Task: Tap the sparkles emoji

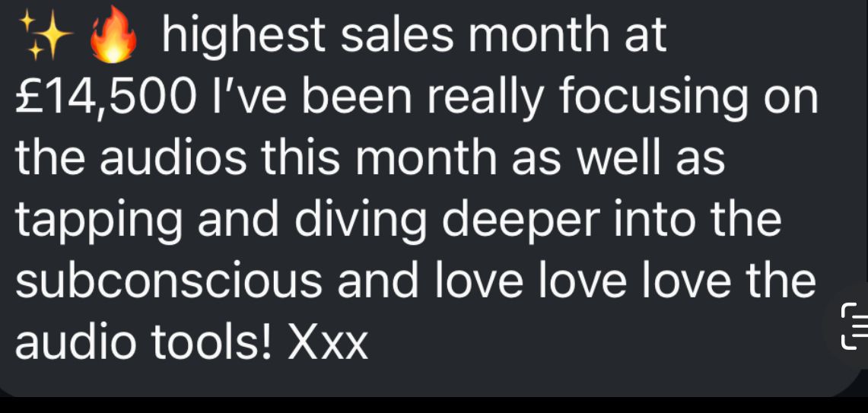Action: coord(43,37)
